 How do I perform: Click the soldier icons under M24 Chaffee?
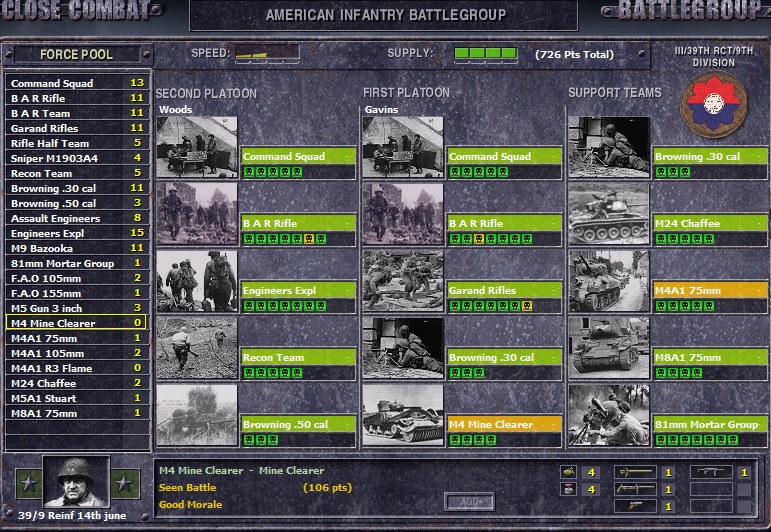pos(685,239)
